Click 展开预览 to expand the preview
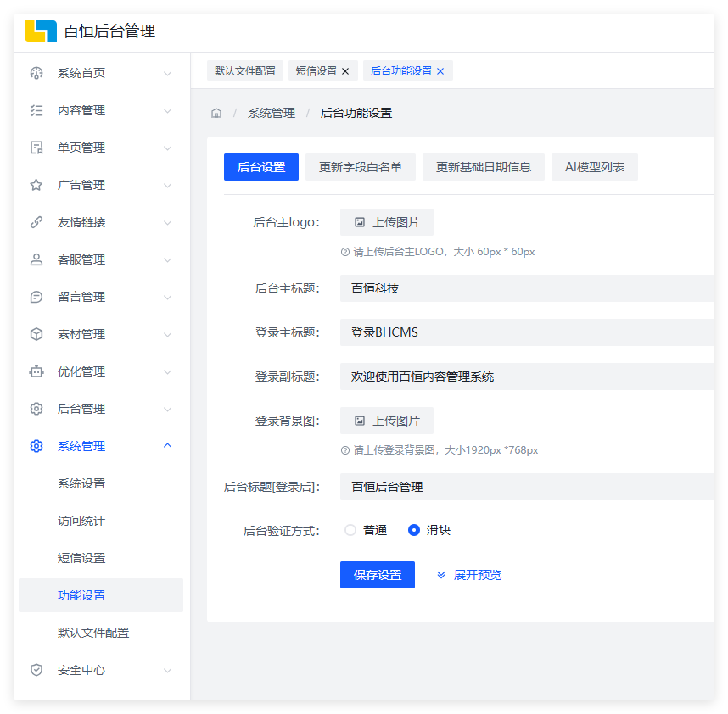728x714 pixels. pos(468,575)
